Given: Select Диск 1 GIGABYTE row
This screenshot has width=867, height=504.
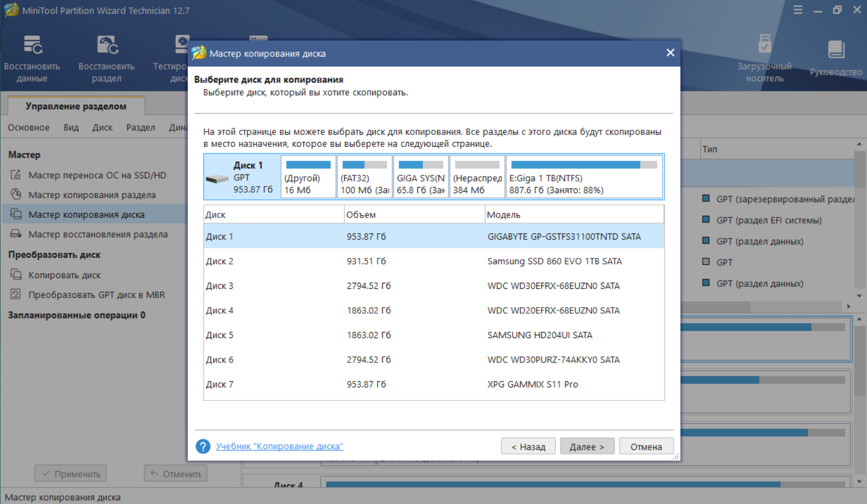Looking at the screenshot, I should (x=434, y=236).
